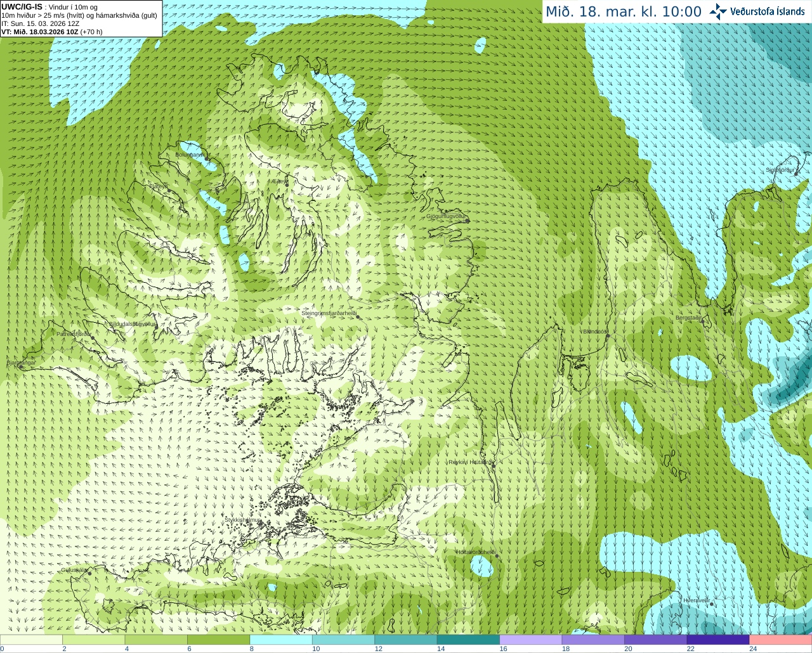The height and width of the screenshot is (653, 812).
Task: Click the 'Mið. 18. mar. kl. 10:00' date header
Action: tap(624, 12)
